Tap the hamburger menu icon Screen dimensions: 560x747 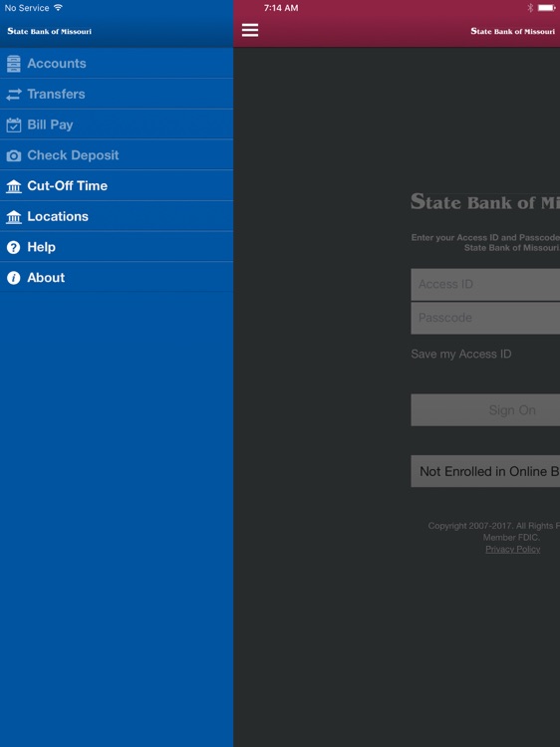pos(250,31)
